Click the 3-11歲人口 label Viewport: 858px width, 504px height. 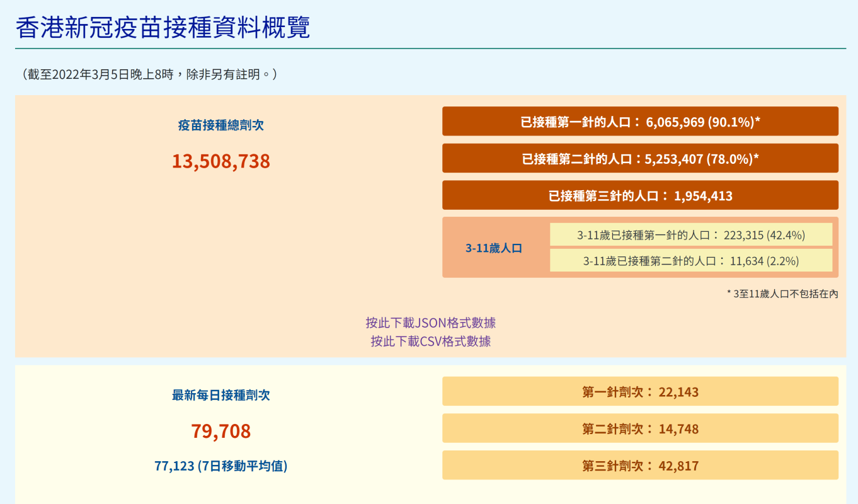click(x=494, y=248)
